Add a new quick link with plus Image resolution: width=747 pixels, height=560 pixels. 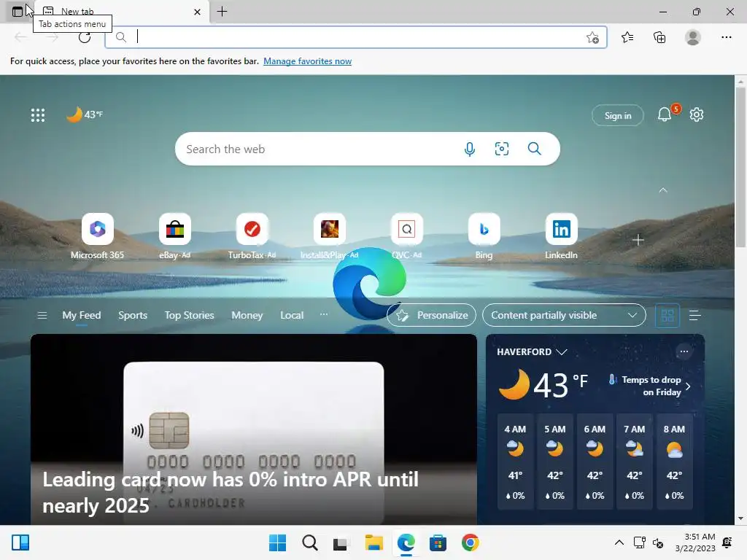pyautogui.click(x=638, y=240)
